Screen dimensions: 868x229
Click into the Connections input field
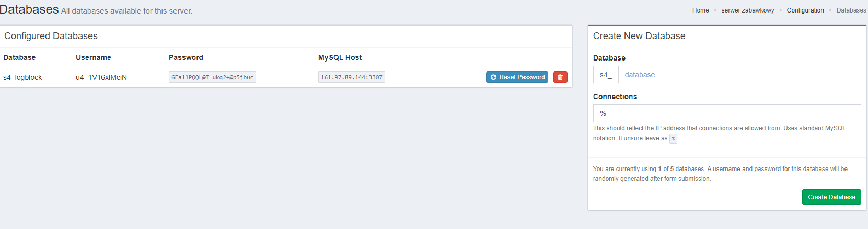(x=726, y=113)
